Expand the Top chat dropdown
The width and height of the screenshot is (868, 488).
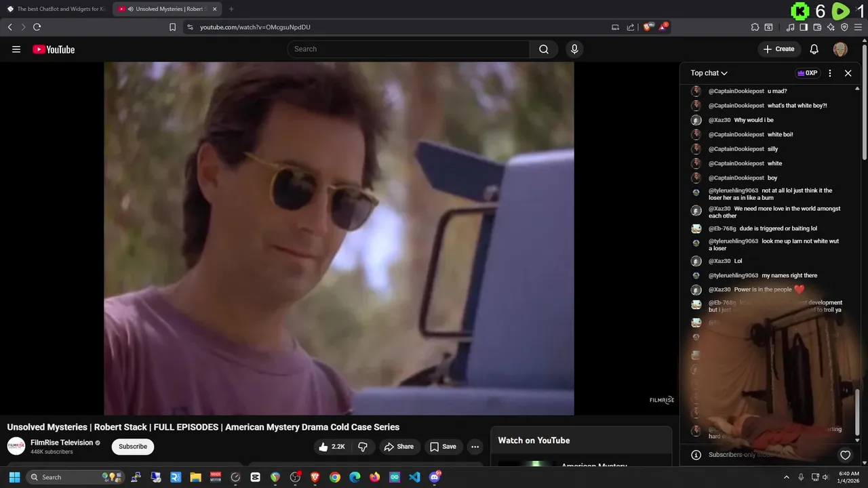[x=709, y=73]
